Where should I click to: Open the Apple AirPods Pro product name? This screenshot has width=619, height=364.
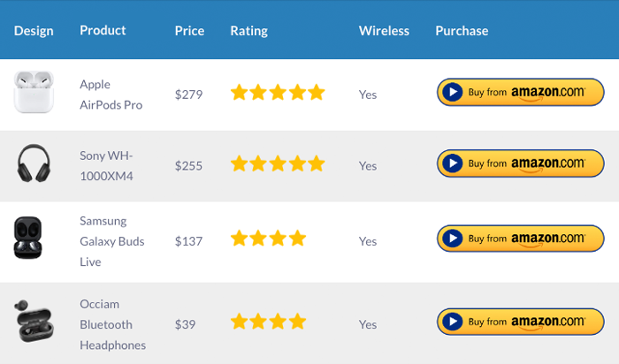(x=111, y=95)
